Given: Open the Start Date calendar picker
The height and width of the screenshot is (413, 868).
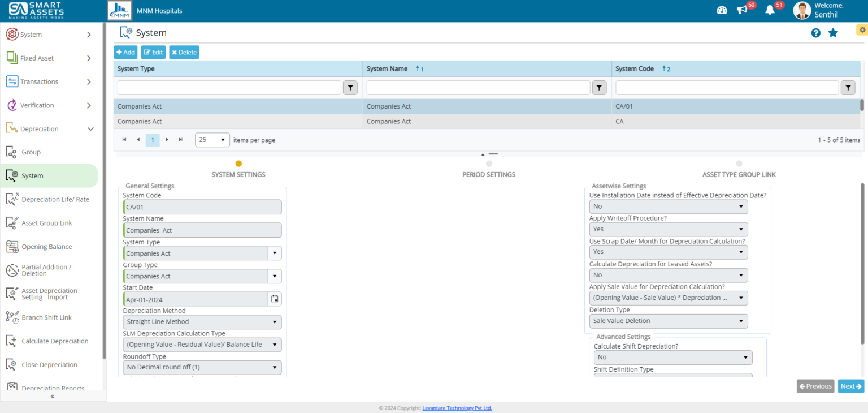Looking at the screenshot, I should 275,299.
